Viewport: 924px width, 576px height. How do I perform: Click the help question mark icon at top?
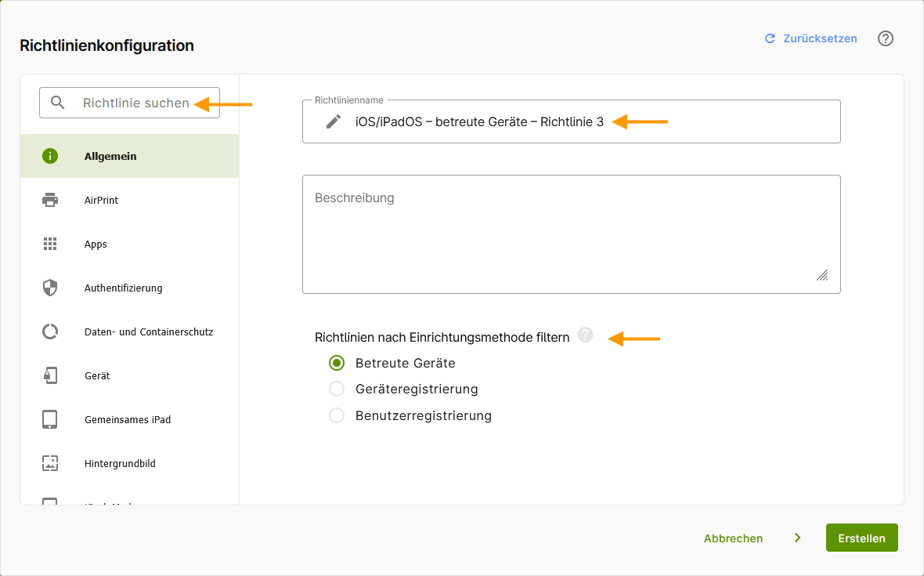pos(885,38)
